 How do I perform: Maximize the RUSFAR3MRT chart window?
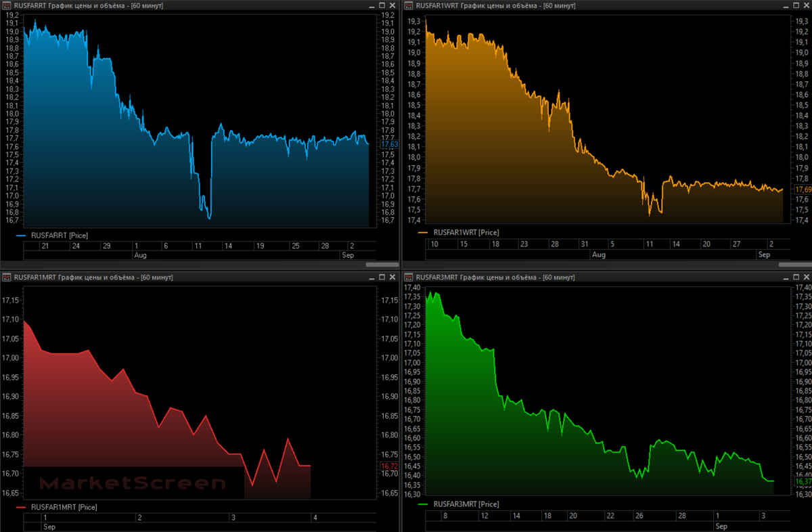pyautogui.click(x=795, y=278)
